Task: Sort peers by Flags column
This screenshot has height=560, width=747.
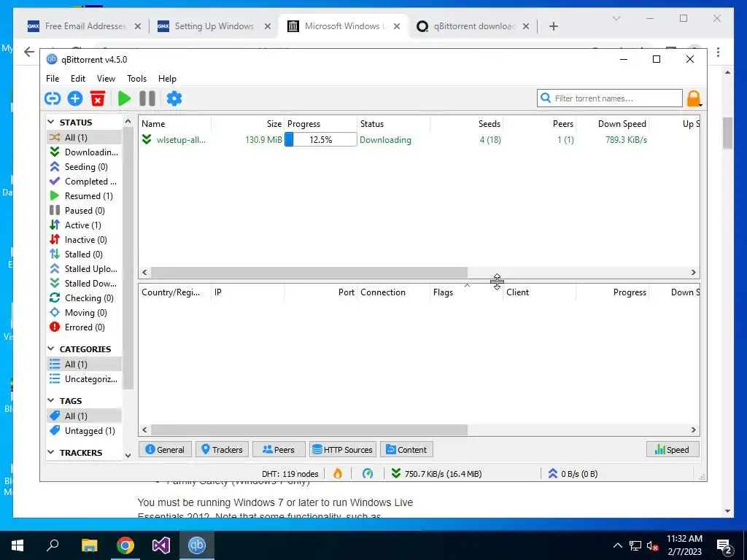Action: click(466, 292)
